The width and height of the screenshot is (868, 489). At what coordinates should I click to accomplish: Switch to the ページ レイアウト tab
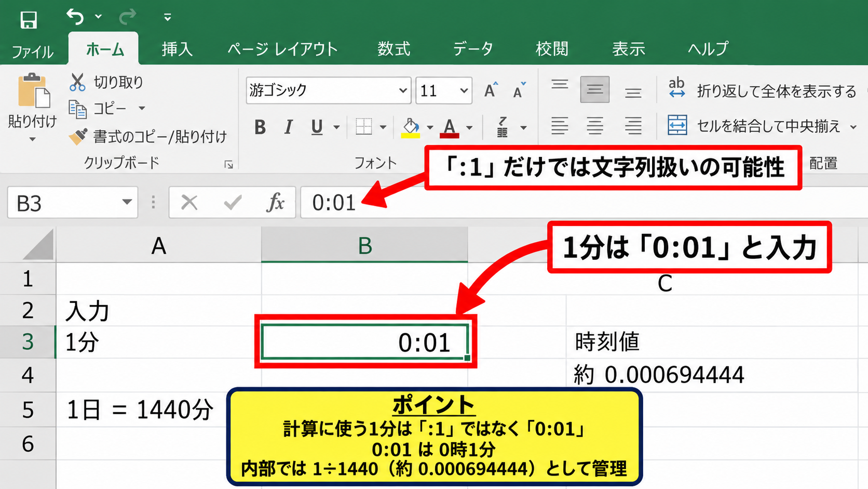(x=283, y=49)
